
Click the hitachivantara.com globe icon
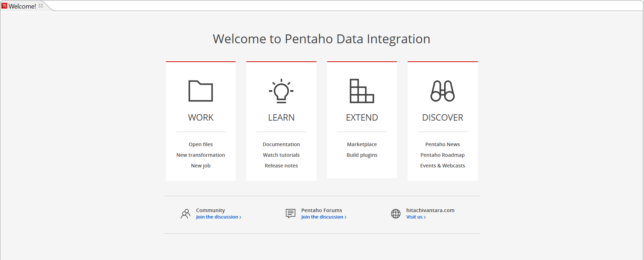click(396, 214)
